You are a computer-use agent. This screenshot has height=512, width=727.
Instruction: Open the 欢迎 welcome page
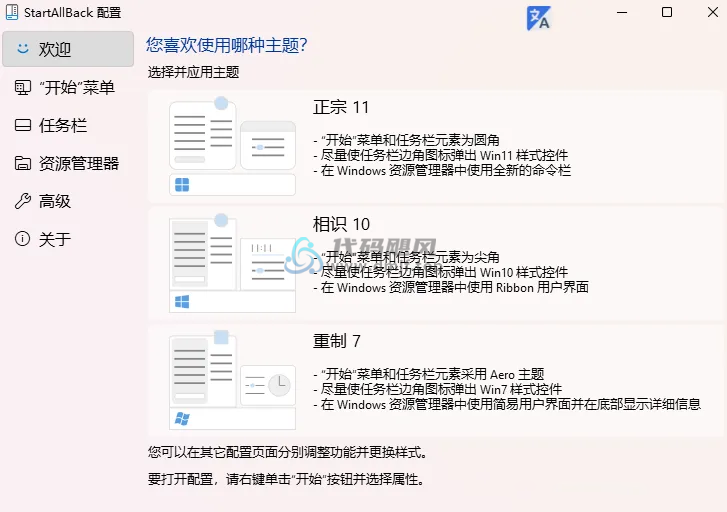click(x=68, y=49)
